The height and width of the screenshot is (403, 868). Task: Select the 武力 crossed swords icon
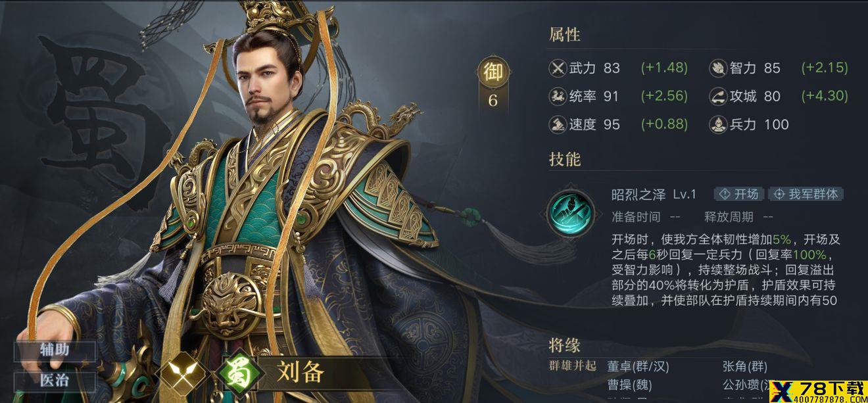pos(558,68)
